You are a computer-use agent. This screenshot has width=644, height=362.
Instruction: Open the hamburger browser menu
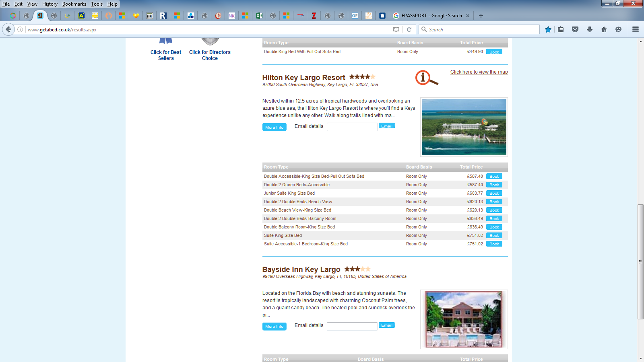click(636, 29)
